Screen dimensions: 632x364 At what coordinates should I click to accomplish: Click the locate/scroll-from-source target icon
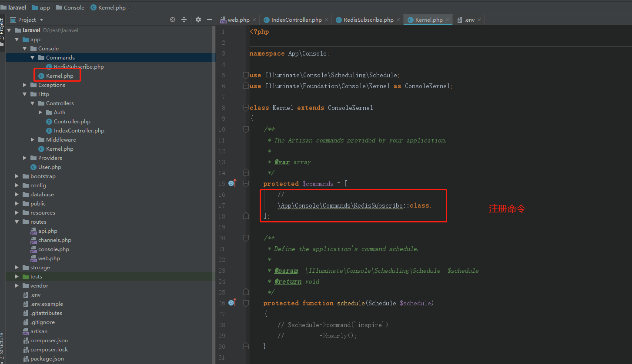click(173, 20)
